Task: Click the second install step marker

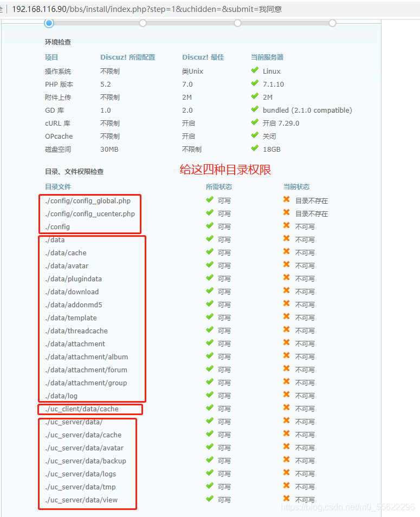Action: (143, 23)
